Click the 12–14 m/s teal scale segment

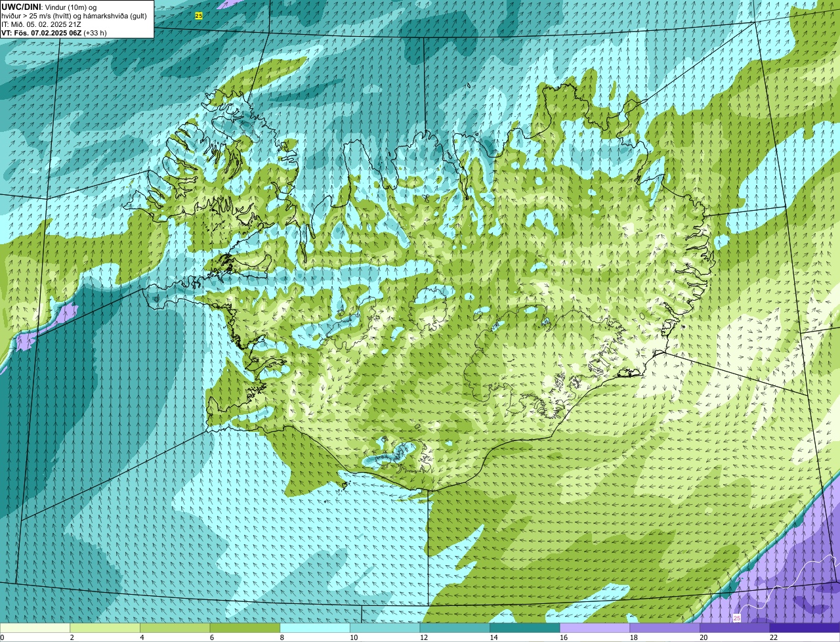pos(455,628)
